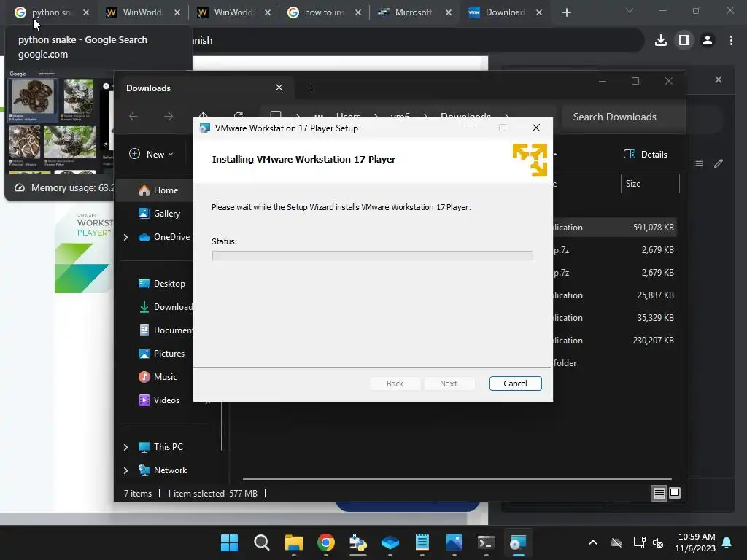Go forward in File Explorer
Viewport: 747px width, 560px height.
point(169,116)
